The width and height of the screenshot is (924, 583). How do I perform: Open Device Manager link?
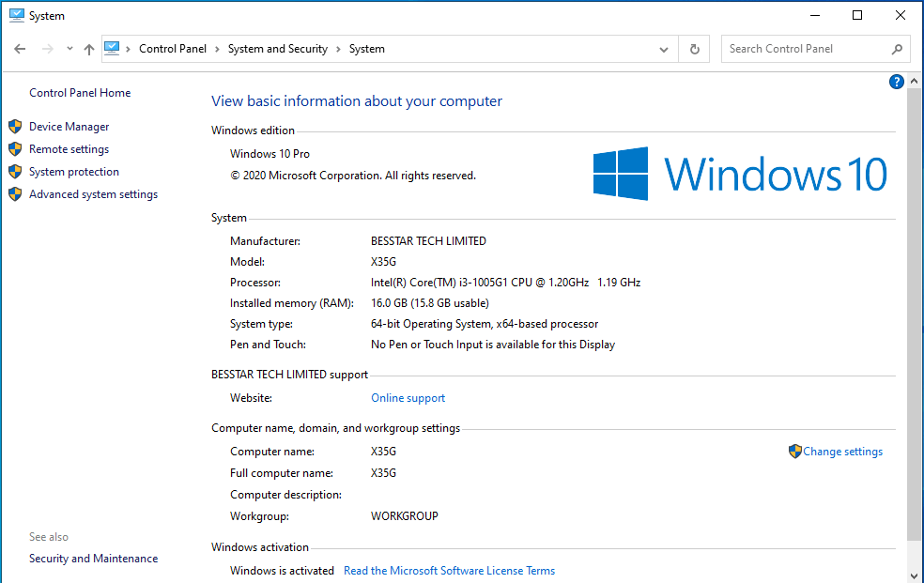[x=69, y=127]
